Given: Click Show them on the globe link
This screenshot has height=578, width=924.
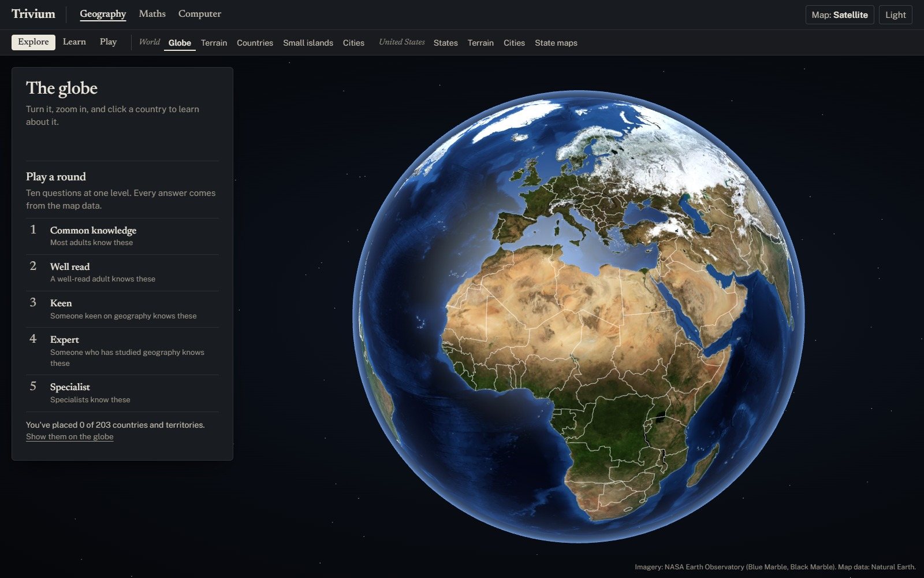Looking at the screenshot, I should 69,436.
